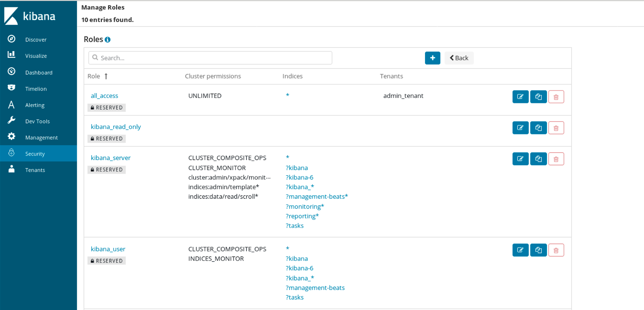Click the Back button
The width and height of the screenshot is (644, 310).
pyautogui.click(x=459, y=58)
